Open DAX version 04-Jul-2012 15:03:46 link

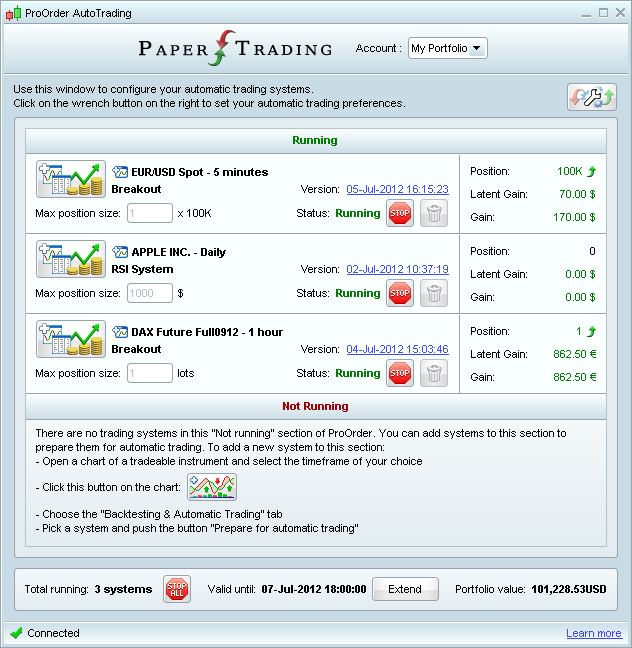pos(397,349)
